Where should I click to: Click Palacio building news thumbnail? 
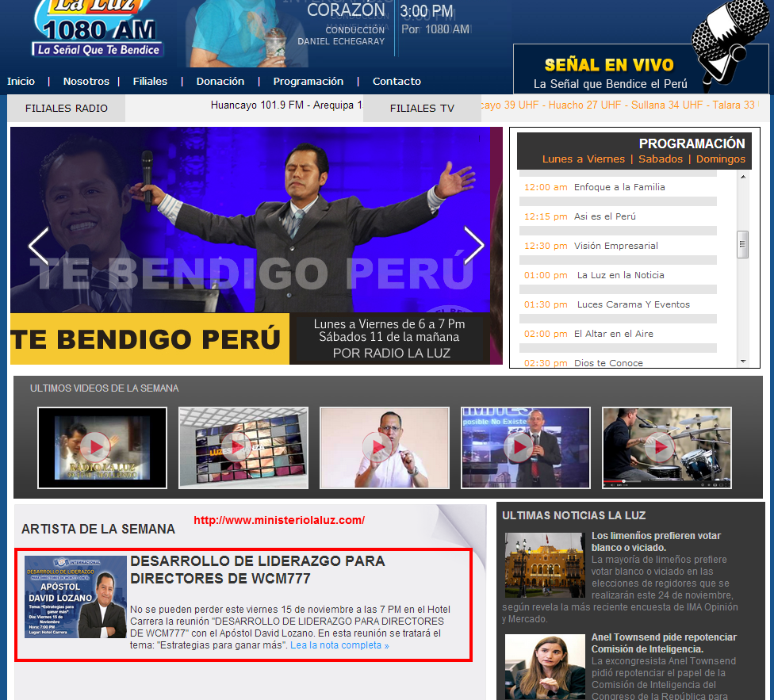545,565
